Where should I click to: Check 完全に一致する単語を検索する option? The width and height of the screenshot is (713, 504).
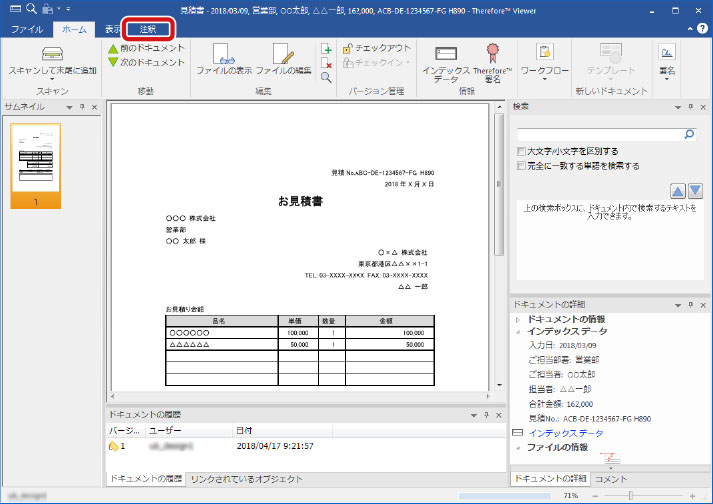coord(522,166)
